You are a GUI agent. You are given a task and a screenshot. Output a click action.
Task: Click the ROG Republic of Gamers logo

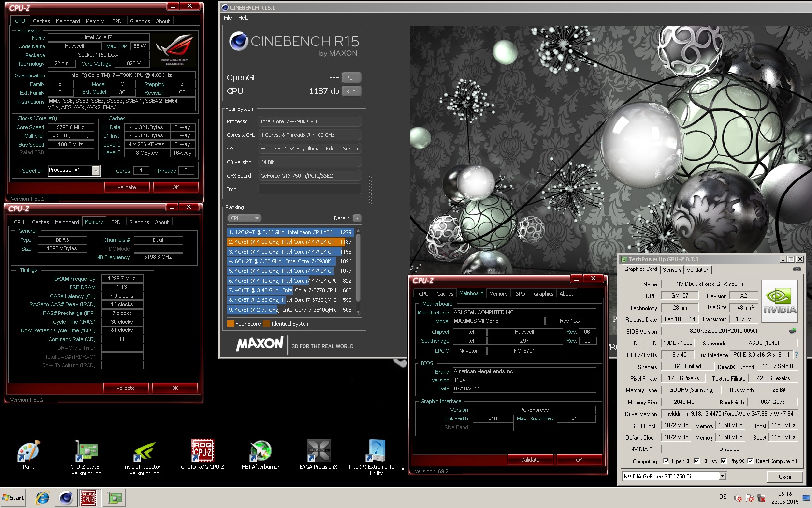tap(174, 50)
